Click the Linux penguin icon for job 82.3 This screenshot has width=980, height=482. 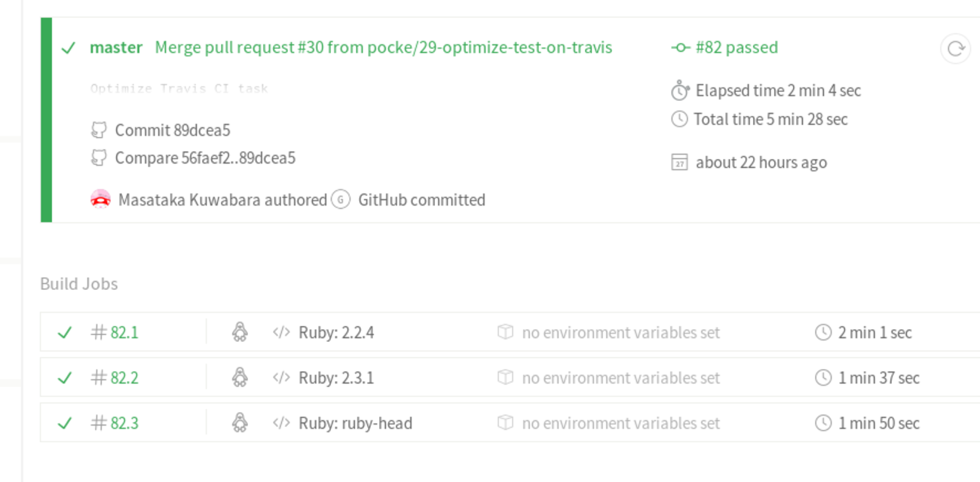point(240,423)
